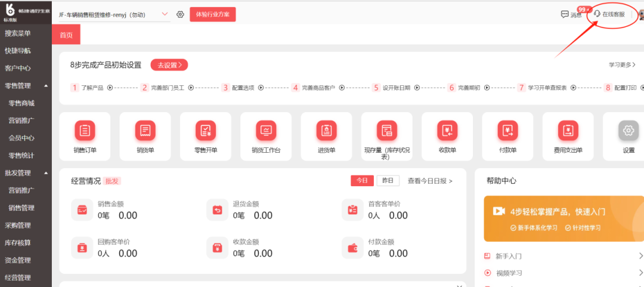The width and height of the screenshot is (644, 287).
Task: Play the video next to 完善期初
Action: (x=487, y=88)
